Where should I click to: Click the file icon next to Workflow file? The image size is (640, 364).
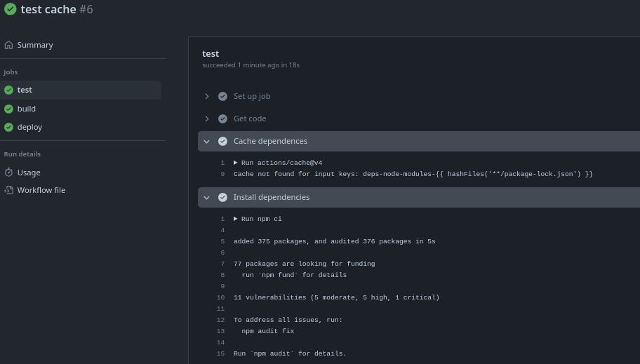click(x=8, y=190)
